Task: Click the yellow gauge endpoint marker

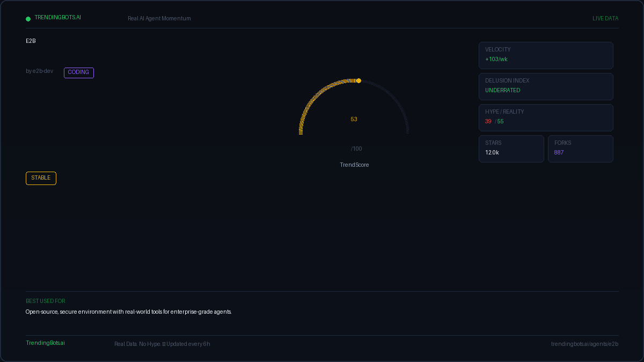Action: (x=358, y=81)
